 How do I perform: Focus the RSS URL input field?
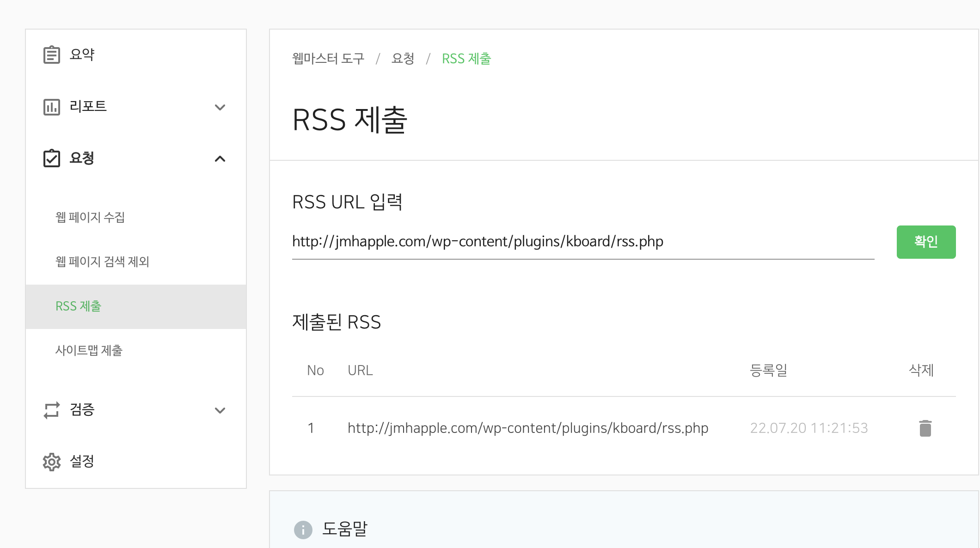(x=582, y=242)
